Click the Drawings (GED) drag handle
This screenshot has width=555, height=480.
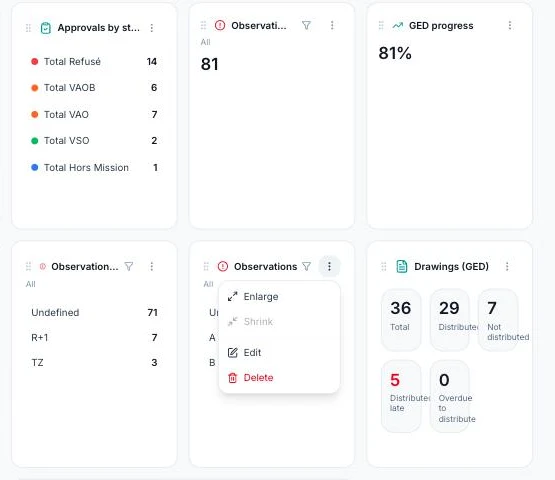click(384, 266)
